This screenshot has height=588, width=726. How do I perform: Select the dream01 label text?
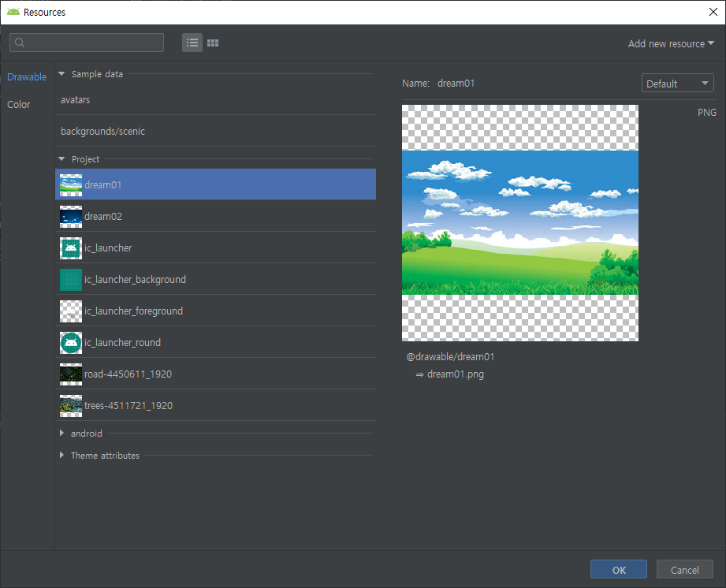(102, 184)
